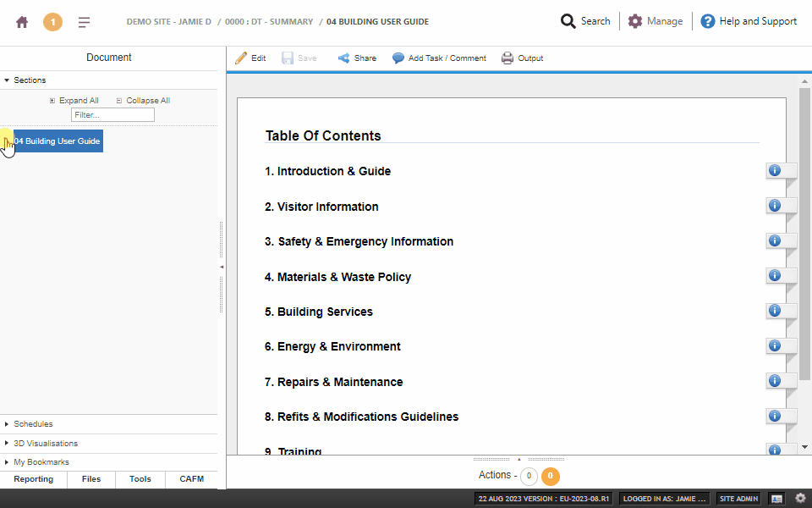Screen dimensions: 812x508
Task: Click the version EU-2023-08.R1 status label
Action: [544, 499]
